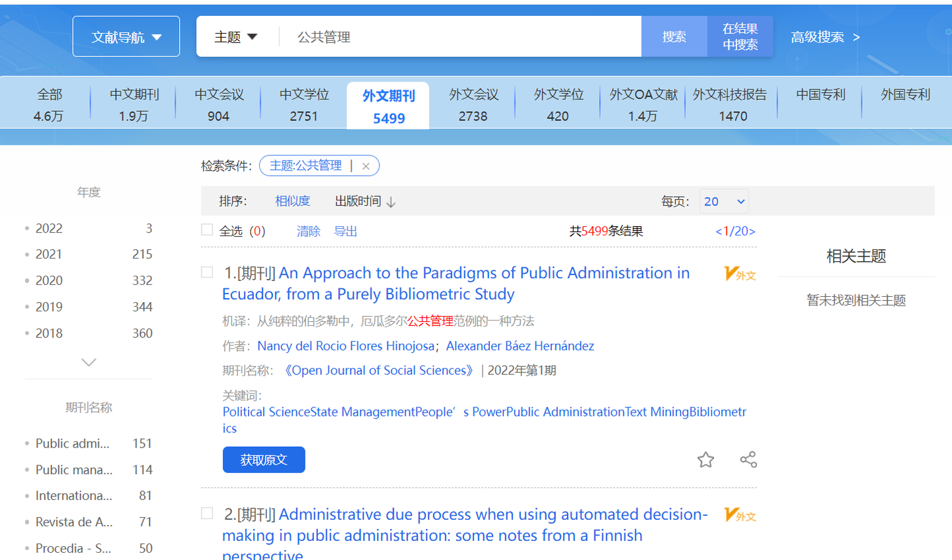Open the 外文学位 tab
Image resolution: width=952 pixels, height=560 pixels.
[557, 104]
